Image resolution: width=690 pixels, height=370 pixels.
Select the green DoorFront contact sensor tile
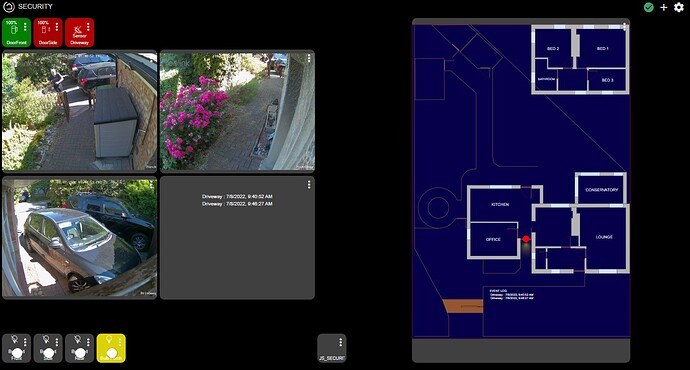tap(16, 32)
